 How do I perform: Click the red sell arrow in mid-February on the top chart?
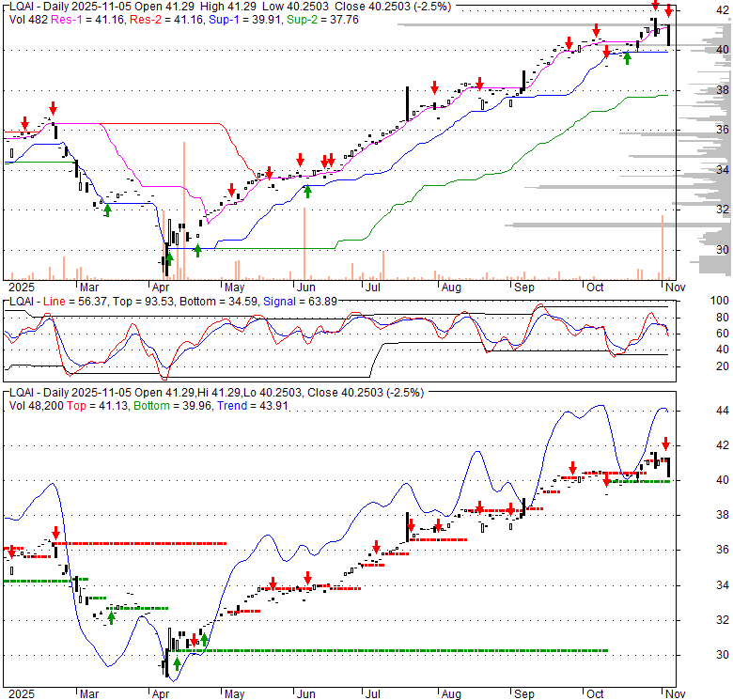(53, 108)
